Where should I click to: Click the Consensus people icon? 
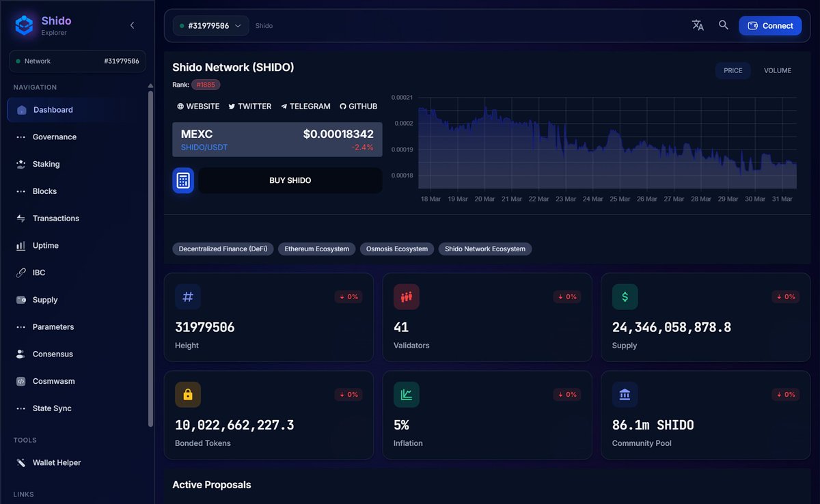20,354
